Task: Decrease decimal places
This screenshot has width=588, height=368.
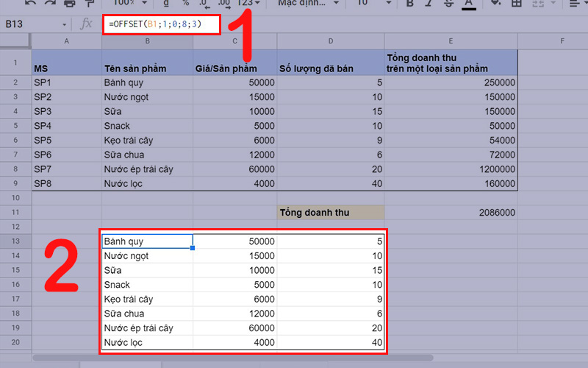Action: point(204,4)
